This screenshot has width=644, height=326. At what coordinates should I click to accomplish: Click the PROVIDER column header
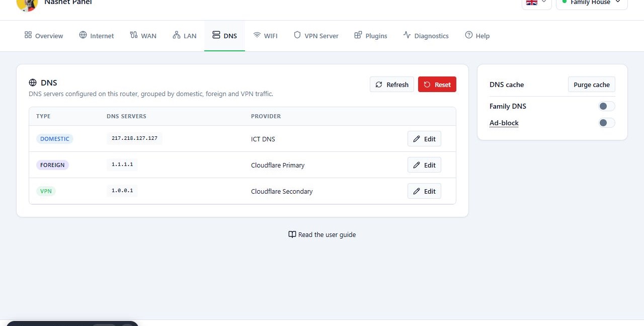(x=266, y=116)
